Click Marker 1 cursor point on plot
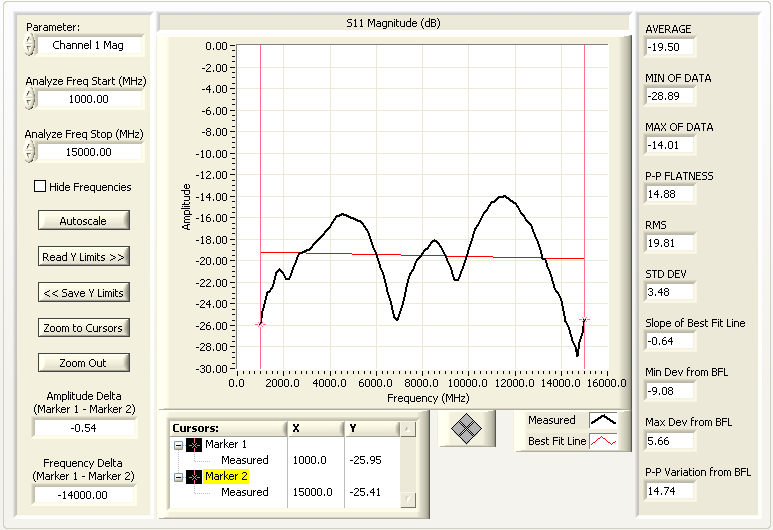Image resolution: width=773 pixels, height=530 pixels. (x=260, y=324)
